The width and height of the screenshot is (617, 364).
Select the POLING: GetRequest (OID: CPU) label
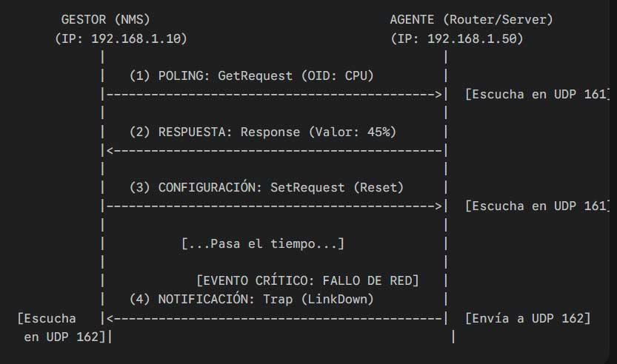(x=252, y=75)
